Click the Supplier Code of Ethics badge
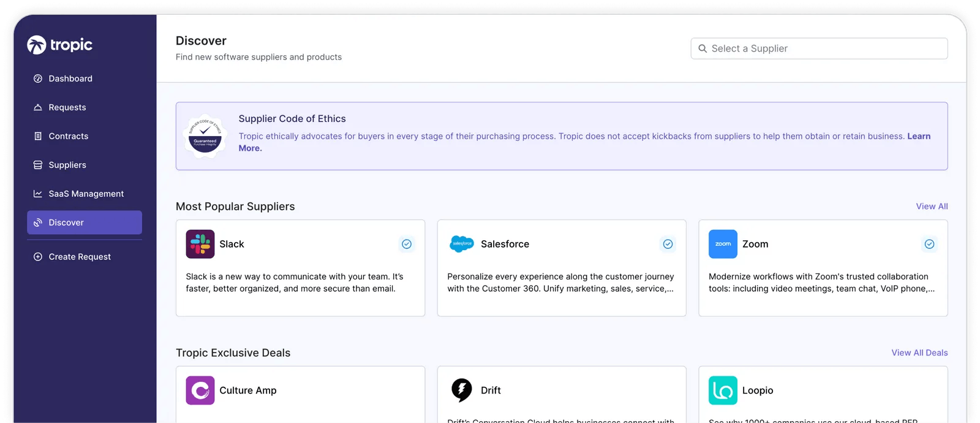Viewport: 980px width, 423px height. tap(205, 136)
